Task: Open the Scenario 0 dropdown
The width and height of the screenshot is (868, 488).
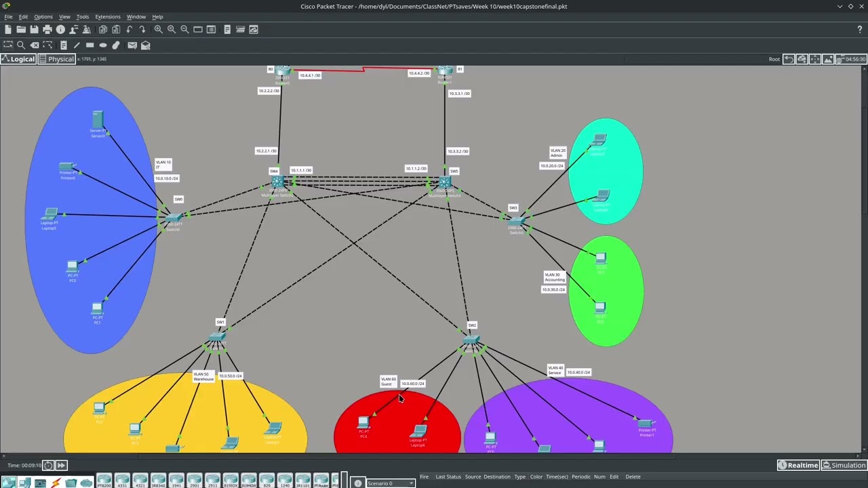Action: click(x=391, y=483)
